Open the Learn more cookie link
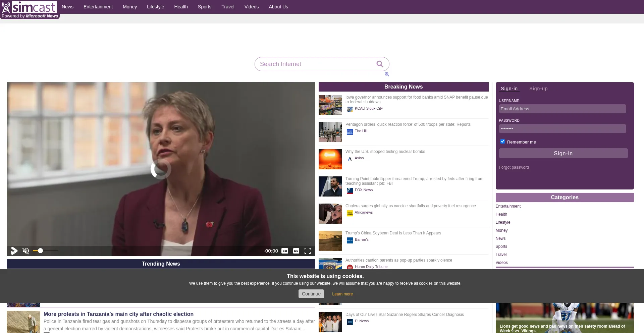This screenshot has height=333, width=644. [342, 294]
